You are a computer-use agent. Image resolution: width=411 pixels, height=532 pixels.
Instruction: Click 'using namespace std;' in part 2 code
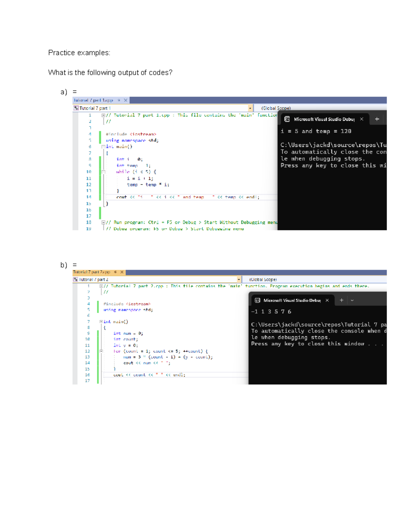[x=128, y=310]
